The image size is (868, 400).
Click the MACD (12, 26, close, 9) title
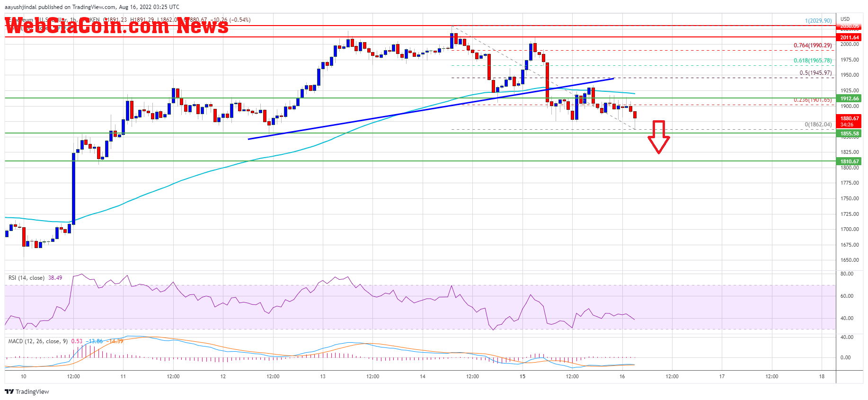pyautogui.click(x=38, y=341)
